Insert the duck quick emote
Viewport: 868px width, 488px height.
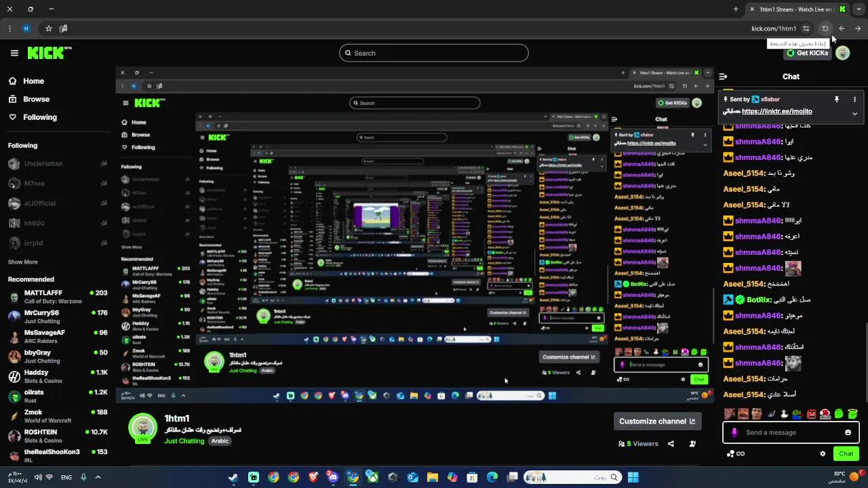pos(784,413)
